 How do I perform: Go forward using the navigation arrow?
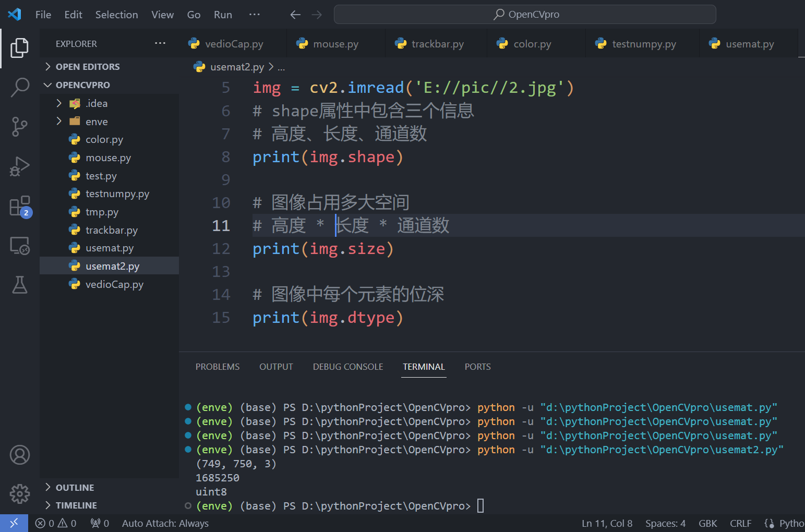click(x=317, y=15)
